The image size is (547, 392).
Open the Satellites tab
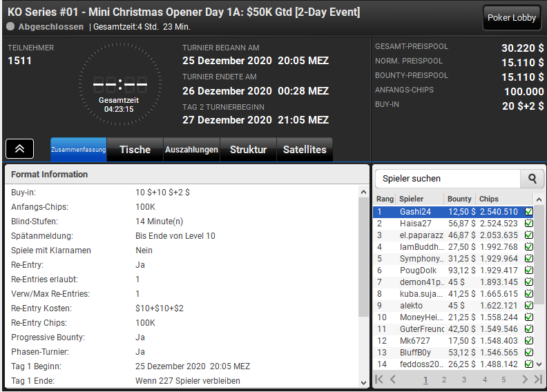pos(305,150)
